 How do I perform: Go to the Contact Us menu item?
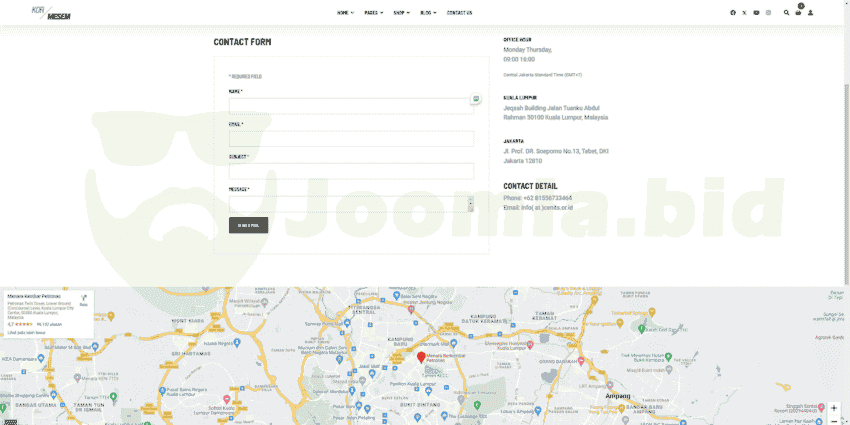459,13
